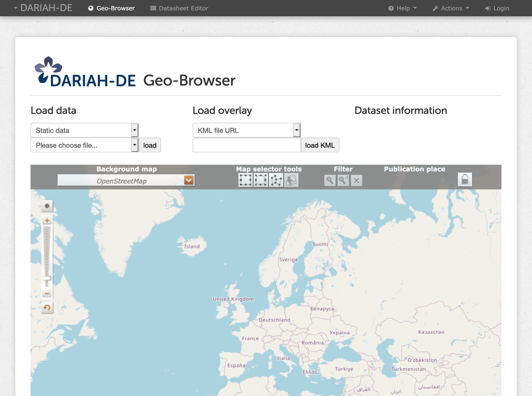Reset map view with the orange arrow
Screen dimensions: 532x396
point(47,308)
